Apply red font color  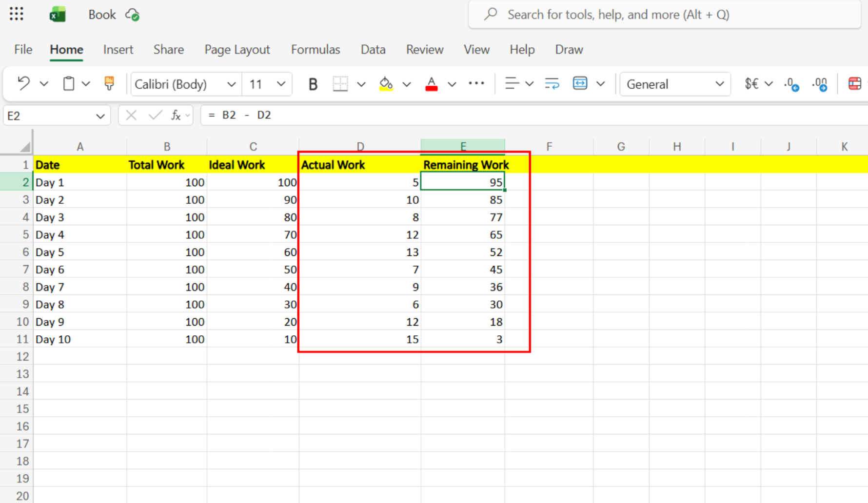click(431, 84)
